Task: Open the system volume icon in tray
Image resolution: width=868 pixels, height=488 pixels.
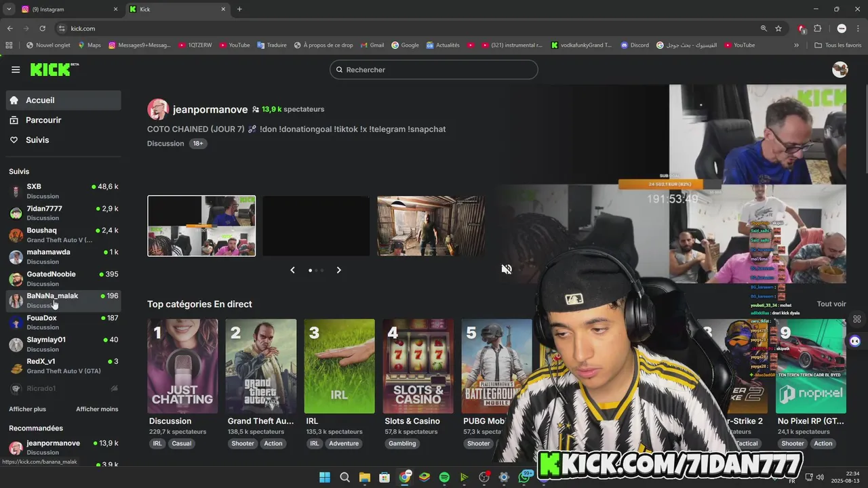Action: [819, 477]
